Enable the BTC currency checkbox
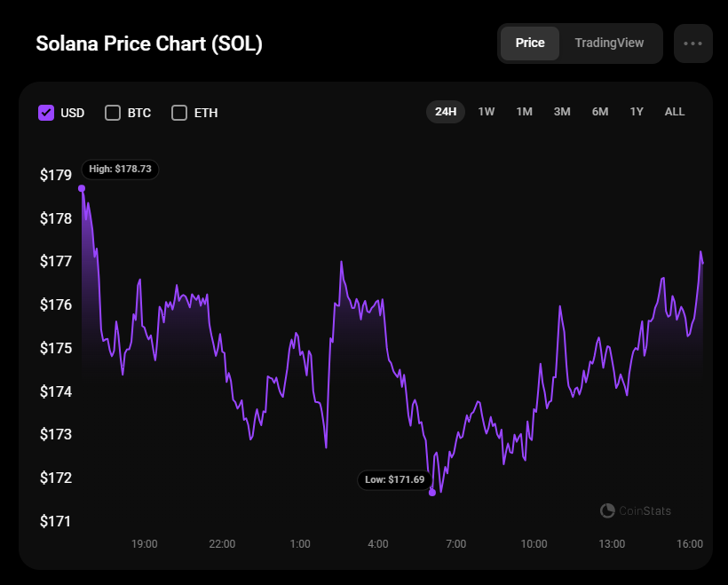The image size is (728, 585). (x=113, y=113)
